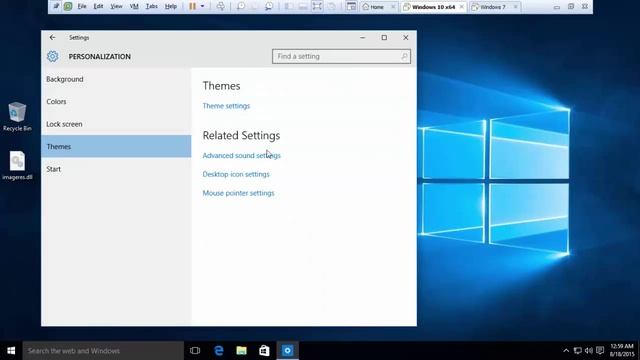Open network status tray icon

(578, 351)
